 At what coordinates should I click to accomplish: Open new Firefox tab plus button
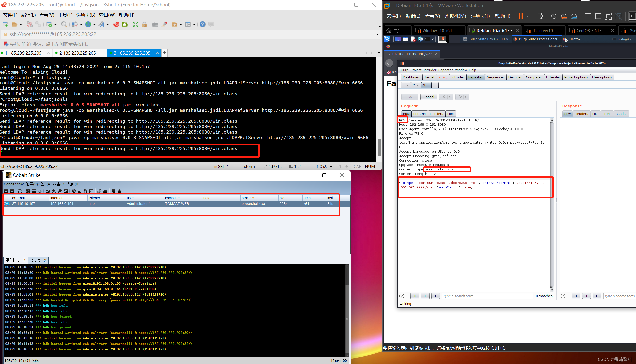point(444,54)
